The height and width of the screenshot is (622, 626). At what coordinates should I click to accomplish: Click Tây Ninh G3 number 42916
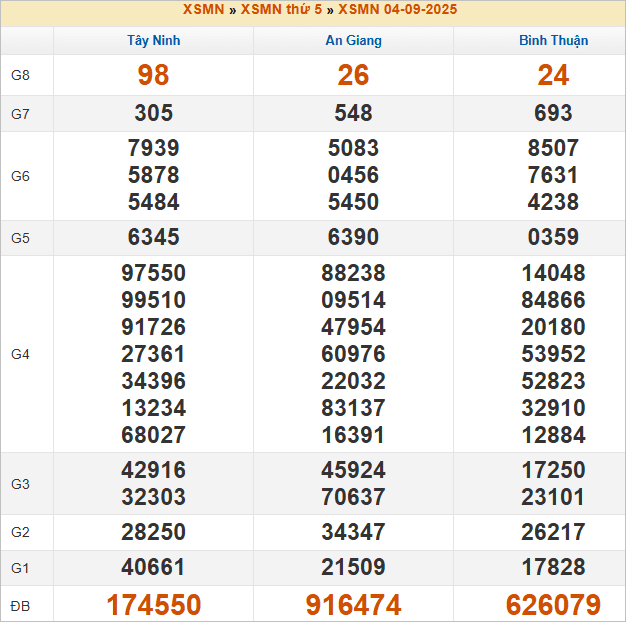click(x=154, y=470)
